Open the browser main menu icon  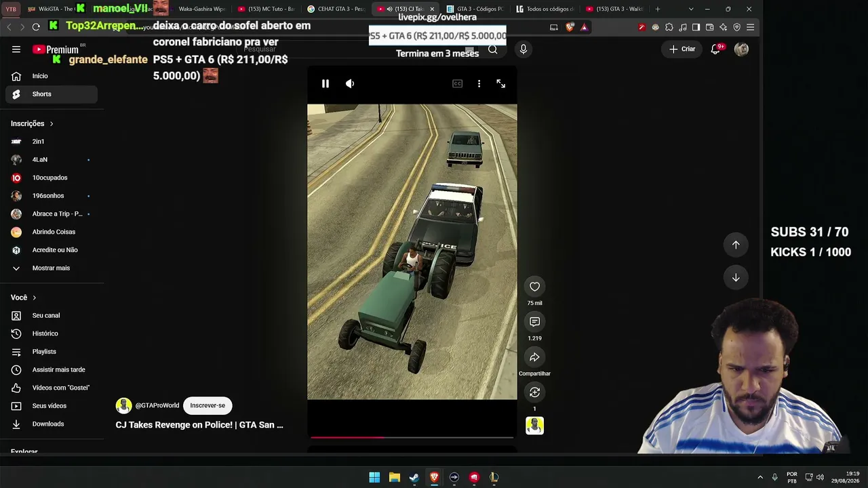click(x=751, y=27)
